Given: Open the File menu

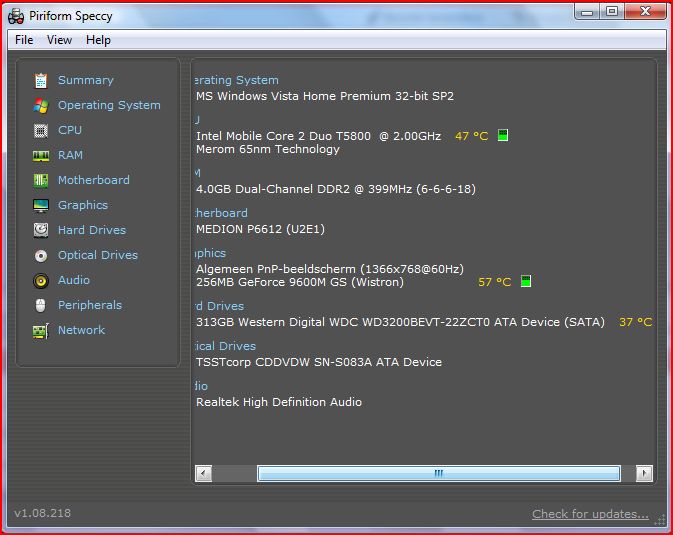Looking at the screenshot, I should [x=24, y=40].
